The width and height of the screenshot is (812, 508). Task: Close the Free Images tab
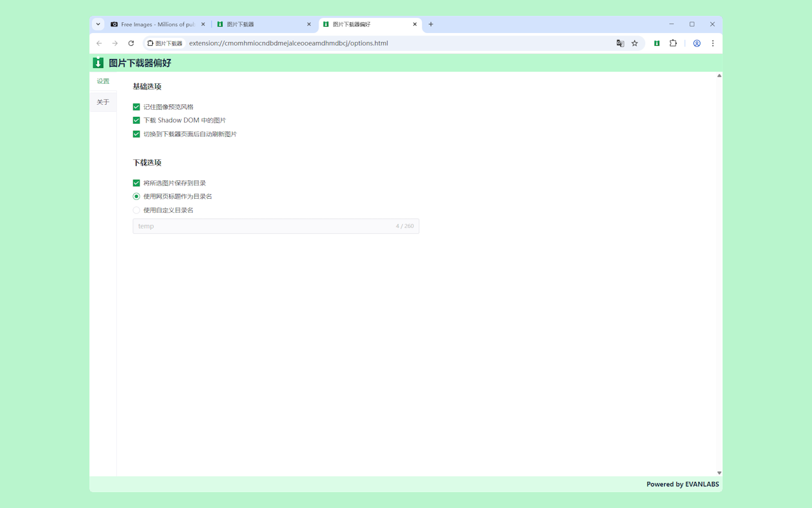(203, 24)
